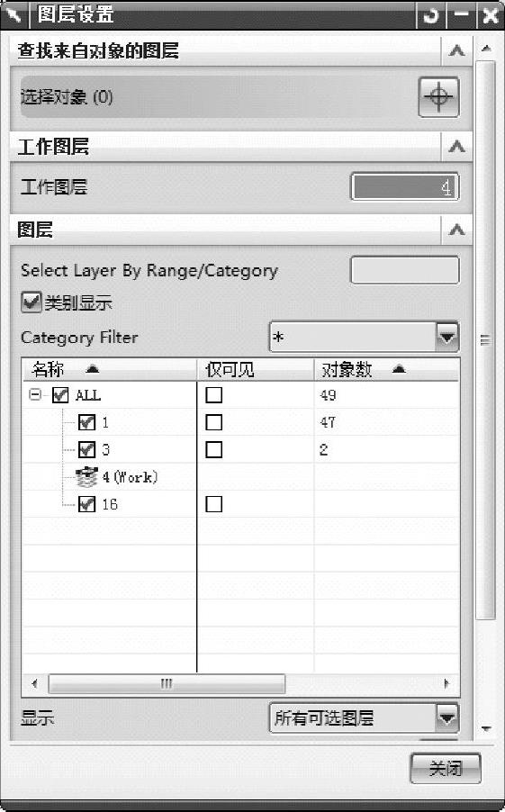Screen dimensions: 505x812
Task: Sort by the 对象数 column arrow
Action: coord(399,369)
